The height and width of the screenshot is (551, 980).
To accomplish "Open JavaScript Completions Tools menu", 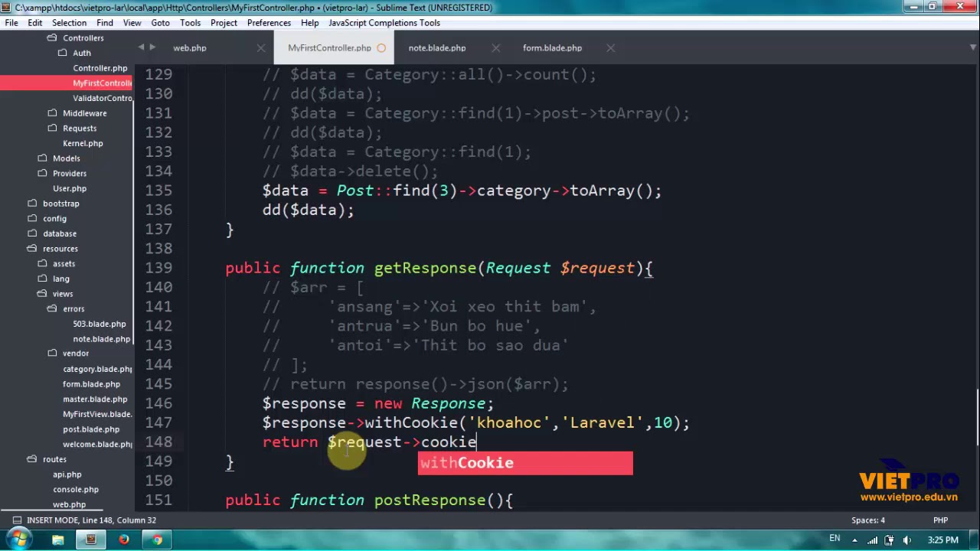I will [384, 23].
